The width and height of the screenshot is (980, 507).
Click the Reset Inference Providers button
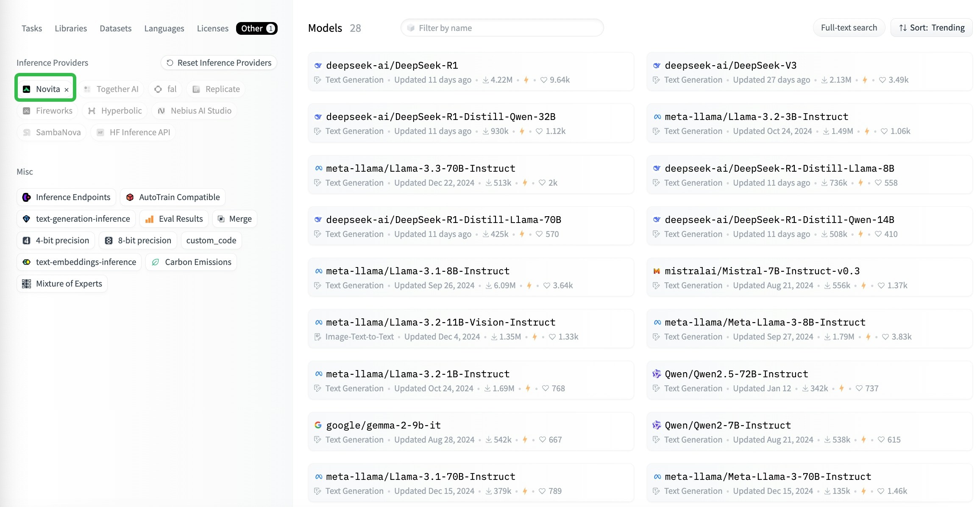tap(219, 63)
